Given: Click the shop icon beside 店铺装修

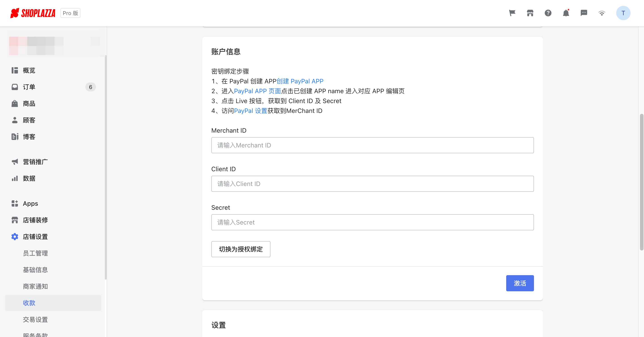Looking at the screenshot, I should point(15,220).
